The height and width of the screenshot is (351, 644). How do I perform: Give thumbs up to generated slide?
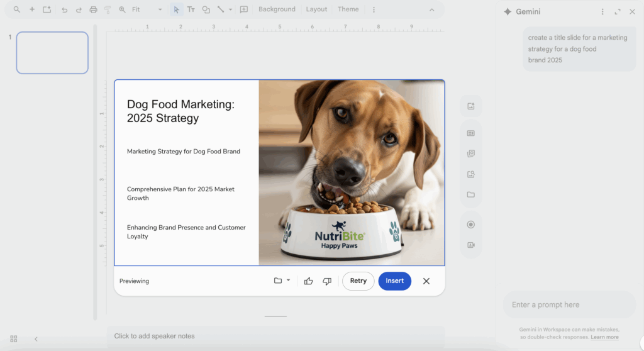click(x=308, y=281)
